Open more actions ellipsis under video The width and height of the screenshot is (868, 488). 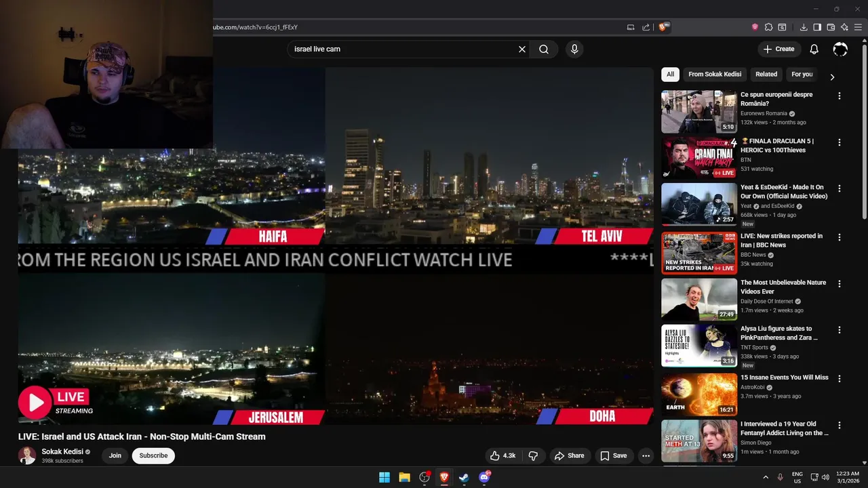pyautogui.click(x=646, y=455)
